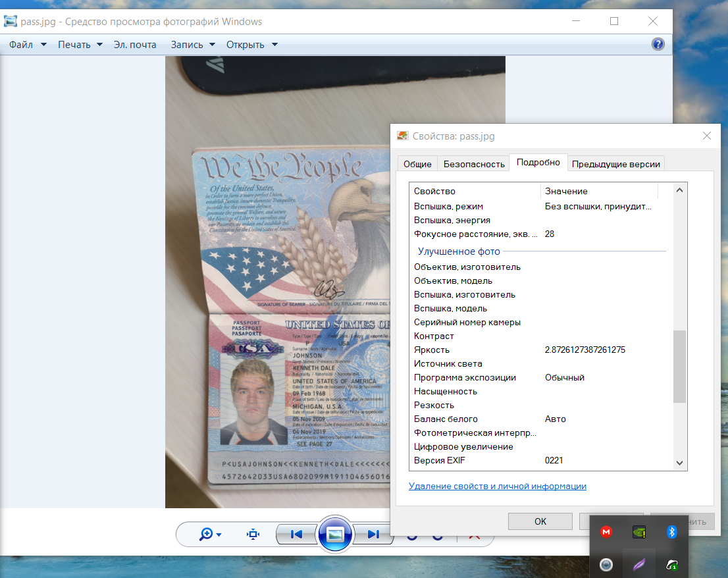Start the slideshow with the round center button
This screenshot has height=578, width=728.
335,534
